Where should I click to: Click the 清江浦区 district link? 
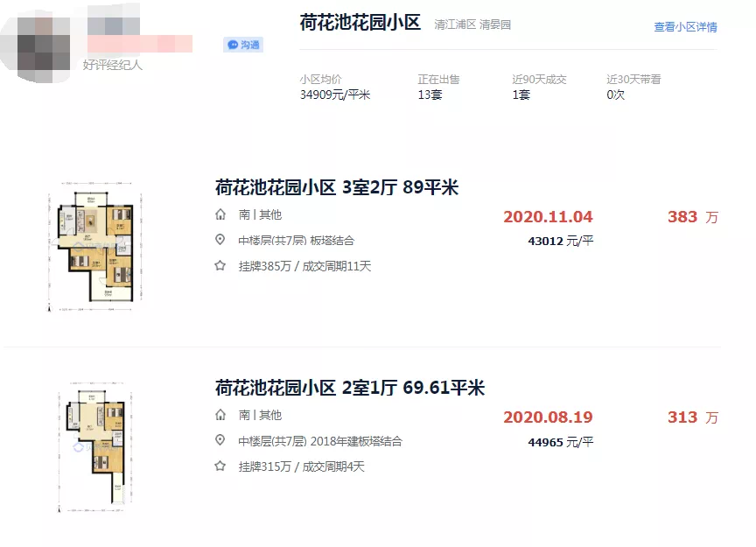tap(454, 25)
